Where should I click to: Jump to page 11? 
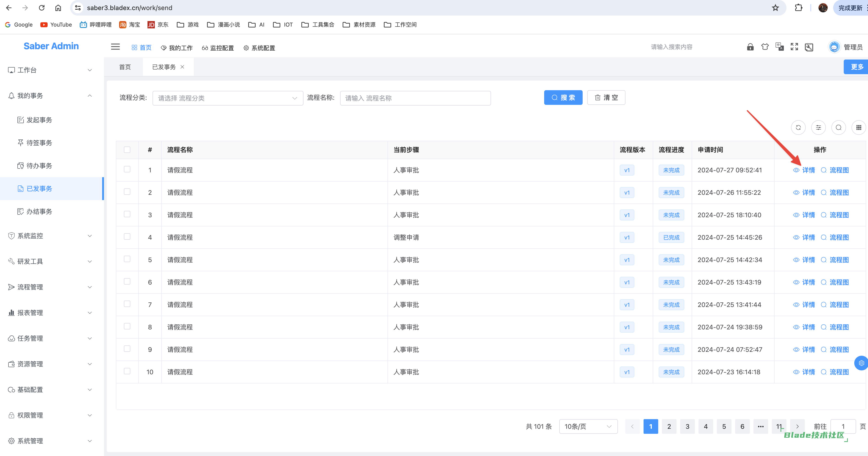click(x=779, y=427)
